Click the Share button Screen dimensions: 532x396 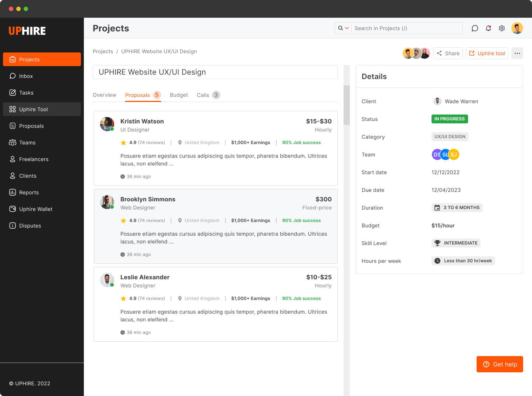[448, 53]
